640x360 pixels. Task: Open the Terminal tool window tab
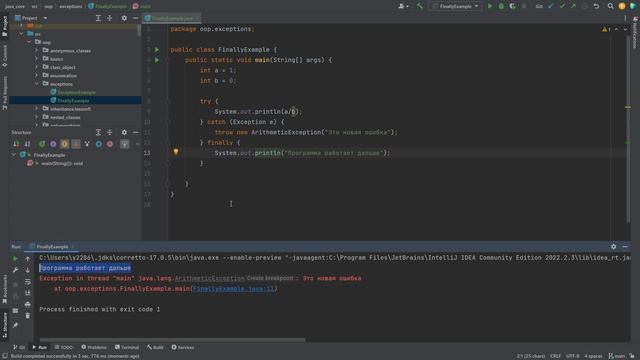(x=127, y=347)
